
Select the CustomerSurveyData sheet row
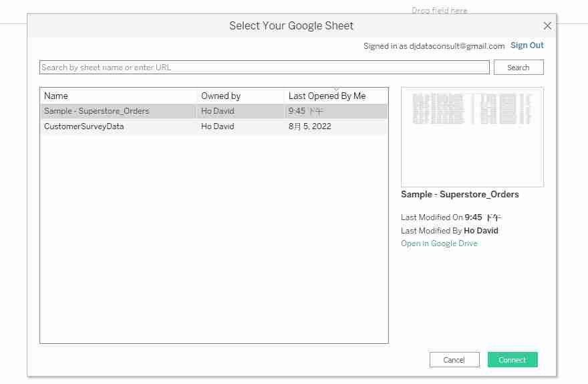84,126
